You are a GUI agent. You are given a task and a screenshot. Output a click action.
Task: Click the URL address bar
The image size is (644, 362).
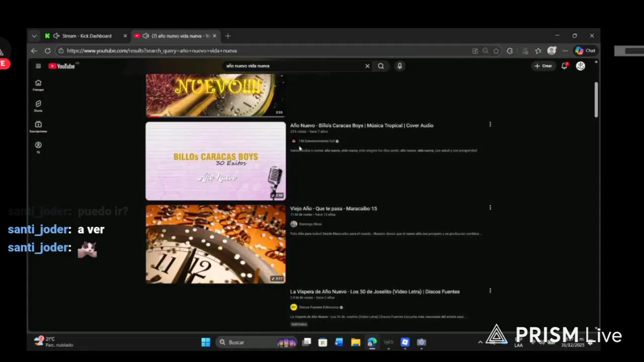click(x=262, y=51)
